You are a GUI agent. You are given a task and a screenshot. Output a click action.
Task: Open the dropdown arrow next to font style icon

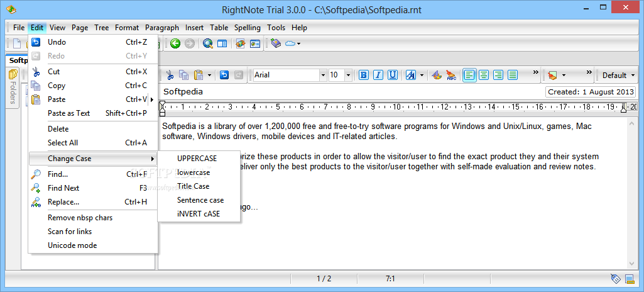click(x=422, y=76)
